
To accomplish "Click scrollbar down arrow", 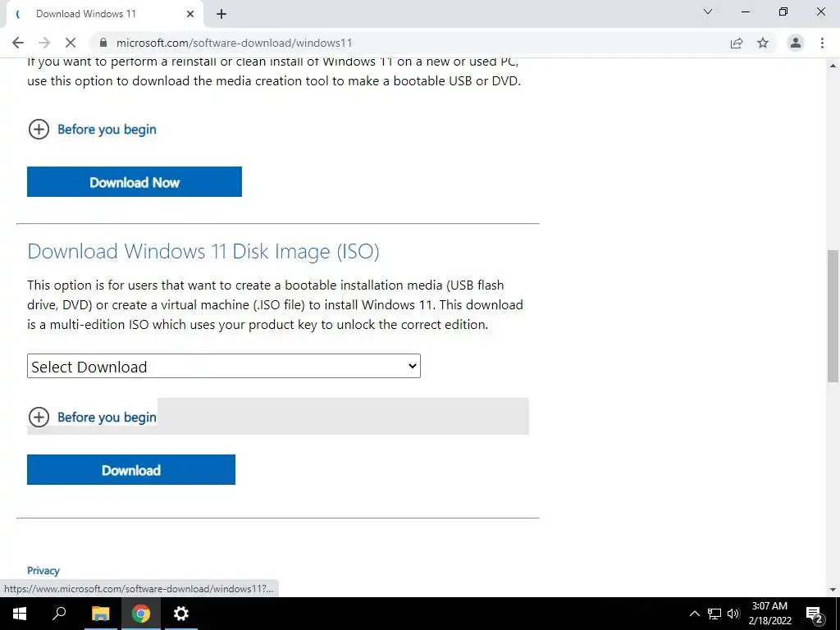I will [833, 590].
